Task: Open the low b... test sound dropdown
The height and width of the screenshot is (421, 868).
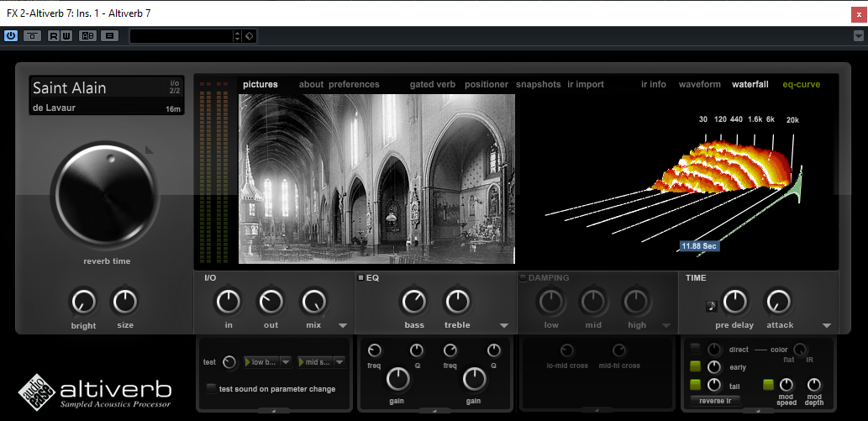Action: tap(286, 362)
